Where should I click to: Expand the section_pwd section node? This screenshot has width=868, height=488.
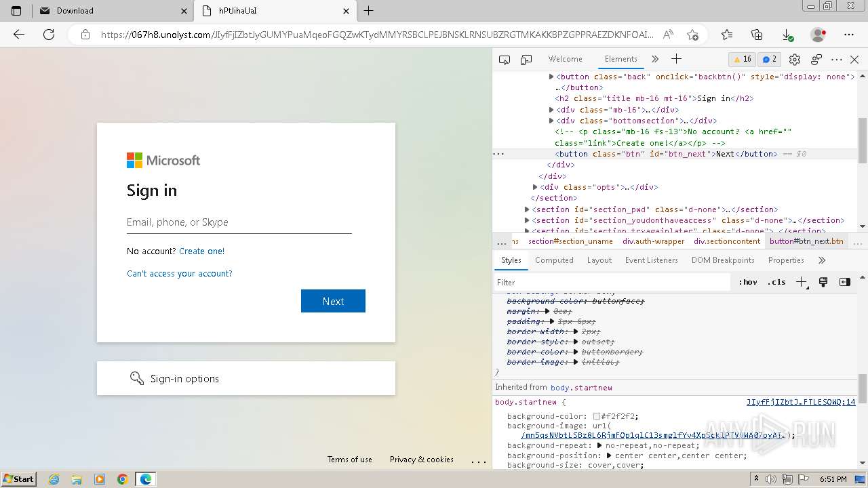(x=527, y=209)
